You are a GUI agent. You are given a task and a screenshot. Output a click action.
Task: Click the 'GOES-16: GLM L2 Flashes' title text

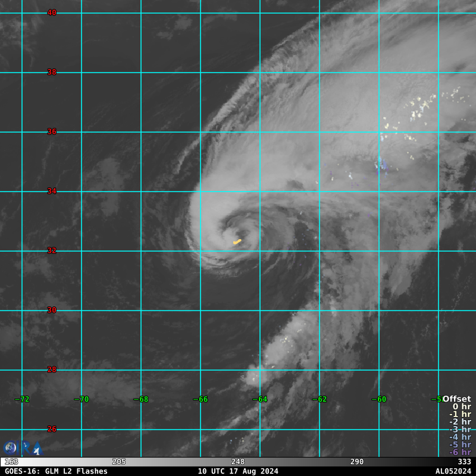pyautogui.click(x=57, y=471)
